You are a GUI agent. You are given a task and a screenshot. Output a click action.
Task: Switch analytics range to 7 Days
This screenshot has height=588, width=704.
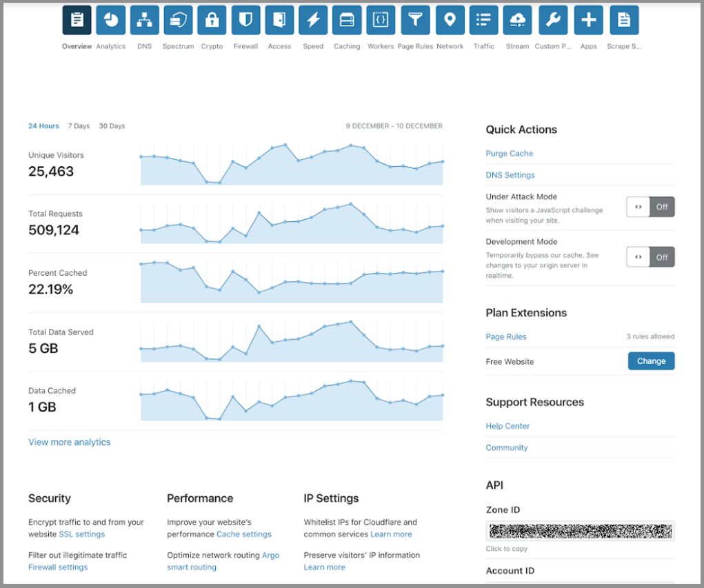tap(79, 126)
